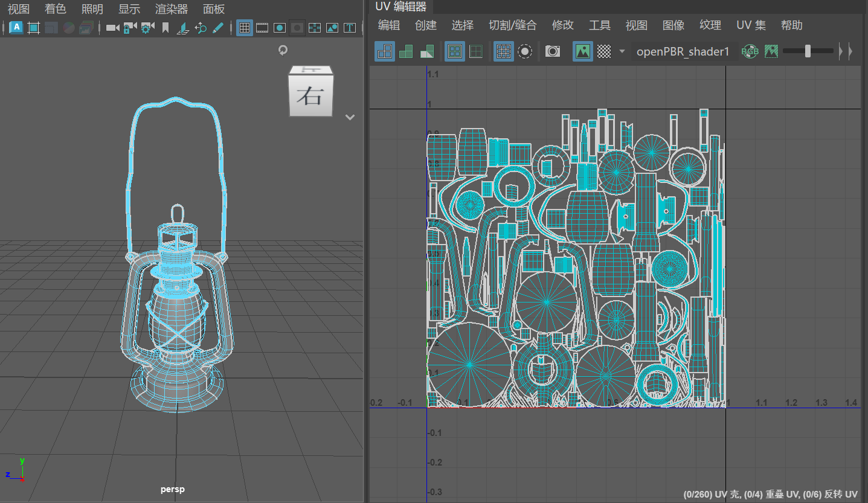Open the 面板 menu in viewport
The width and height of the screenshot is (868, 503).
click(x=214, y=9)
